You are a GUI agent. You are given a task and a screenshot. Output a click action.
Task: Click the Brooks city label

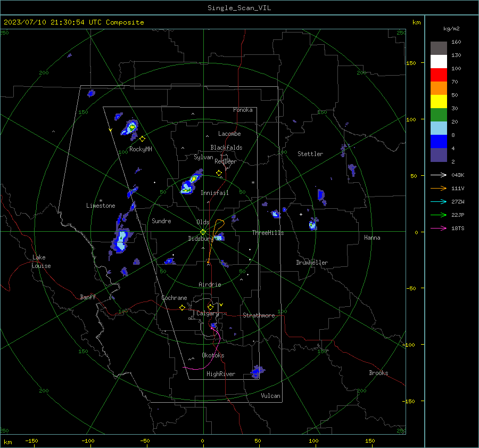point(378,373)
